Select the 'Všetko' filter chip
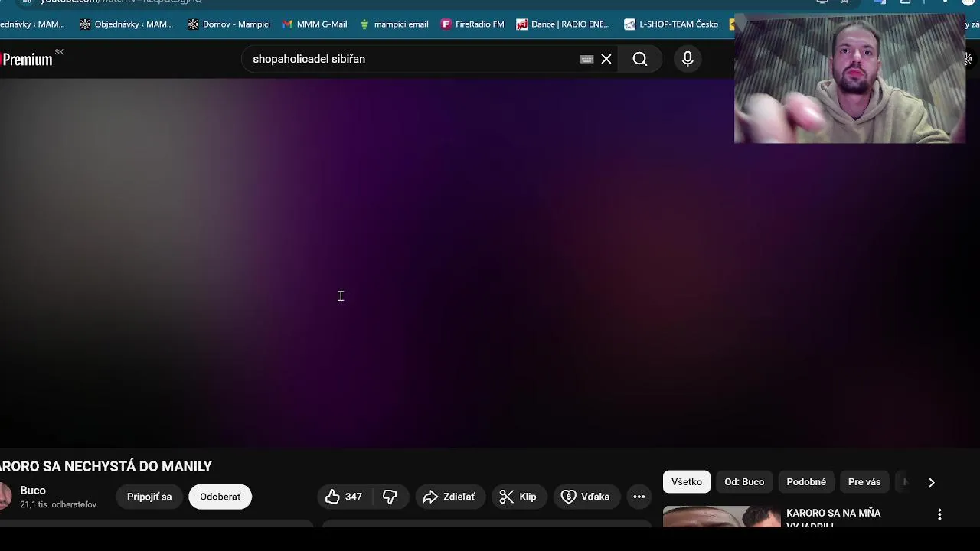Viewport: 980px width, 551px height. [687, 482]
